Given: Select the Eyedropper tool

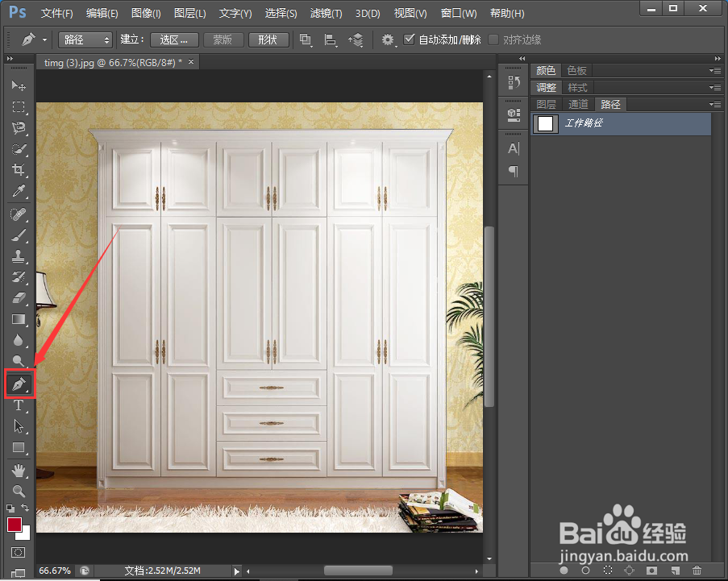Looking at the screenshot, I should (x=19, y=191).
